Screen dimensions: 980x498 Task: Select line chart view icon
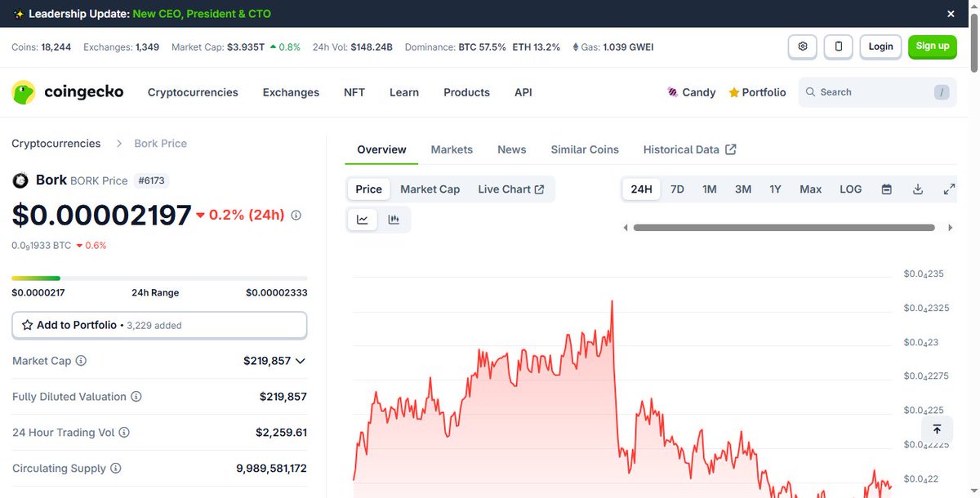pyautogui.click(x=363, y=220)
